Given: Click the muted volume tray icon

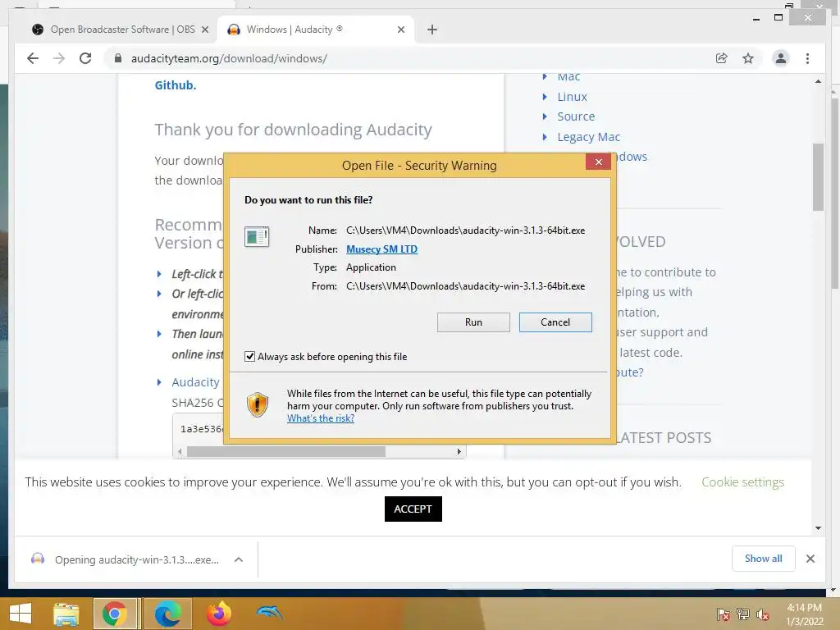Looking at the screenshot, I should pos(762,614).
